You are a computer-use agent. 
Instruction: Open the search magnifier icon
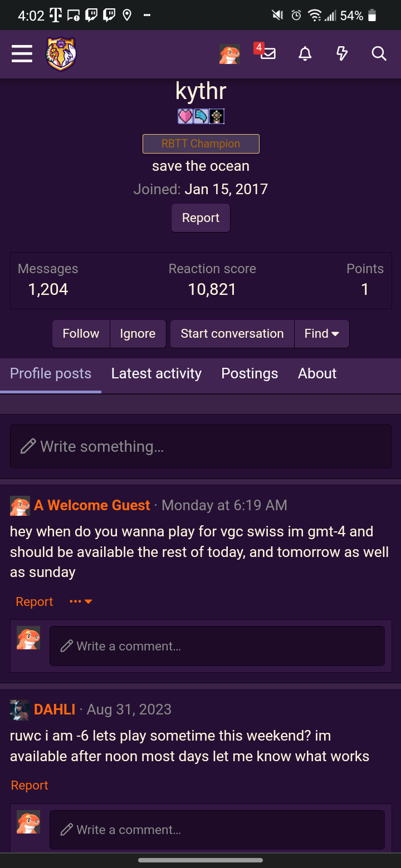click(379, 54)
